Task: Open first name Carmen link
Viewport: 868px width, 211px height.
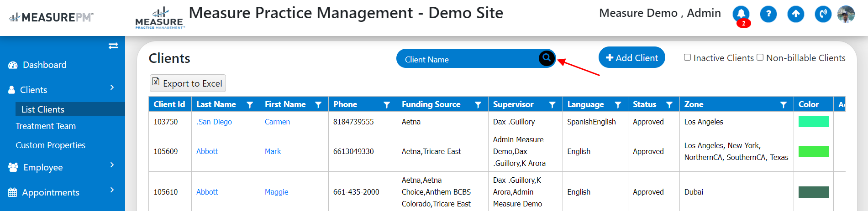Action: click(x=277, y=122)
